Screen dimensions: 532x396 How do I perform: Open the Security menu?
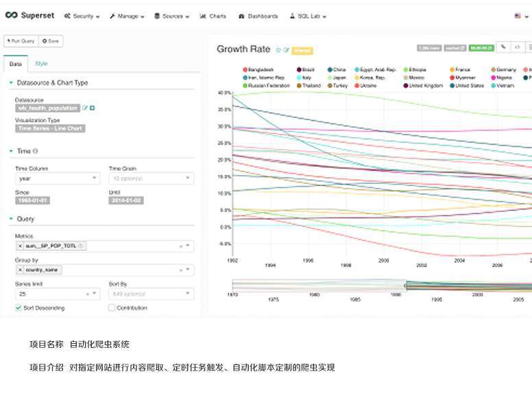(82, 16)
